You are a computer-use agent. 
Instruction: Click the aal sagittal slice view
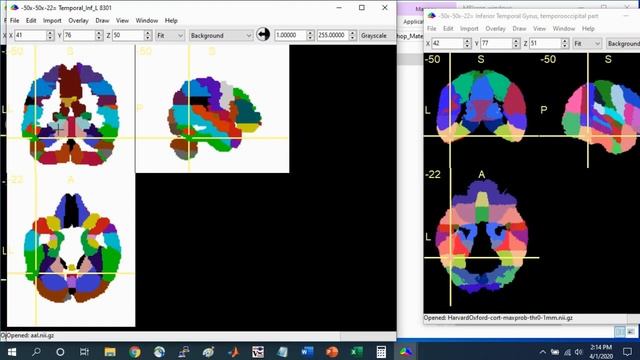tap(212, 108)
